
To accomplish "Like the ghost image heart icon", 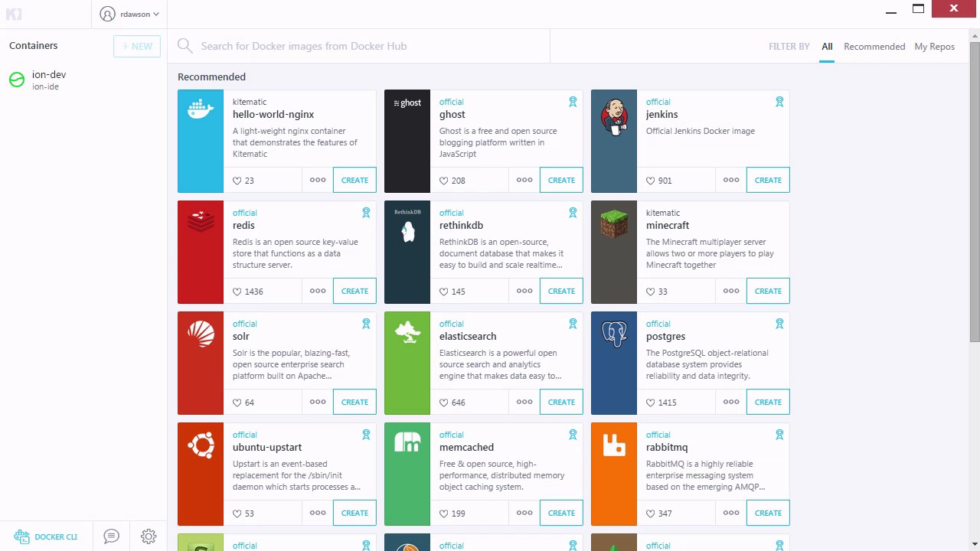I will point(443,181).
